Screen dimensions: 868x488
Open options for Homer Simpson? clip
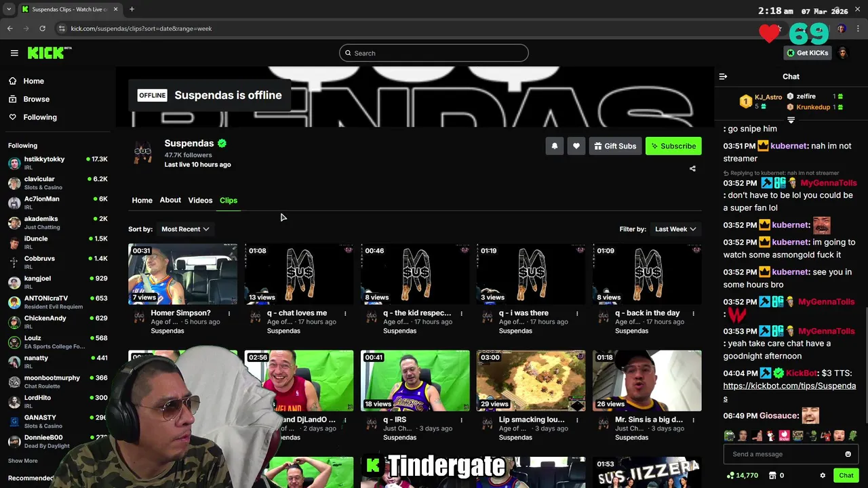pyautogui.click(x=229, y=313)
